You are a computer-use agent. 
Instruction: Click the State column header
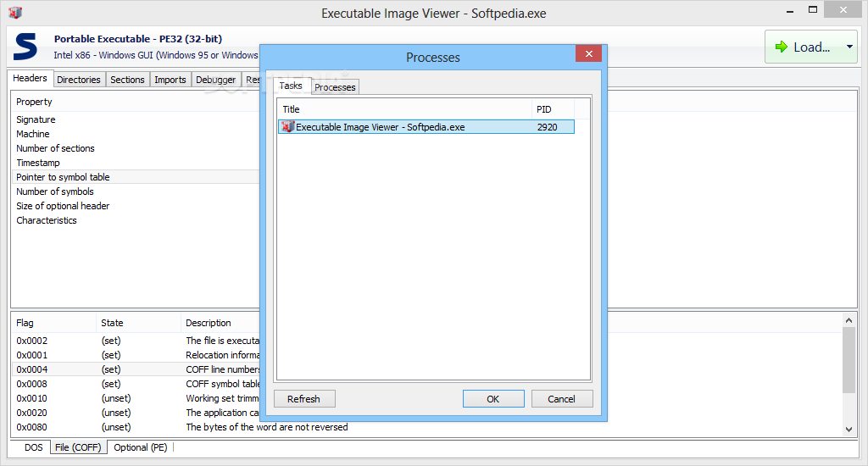point(138,323)
